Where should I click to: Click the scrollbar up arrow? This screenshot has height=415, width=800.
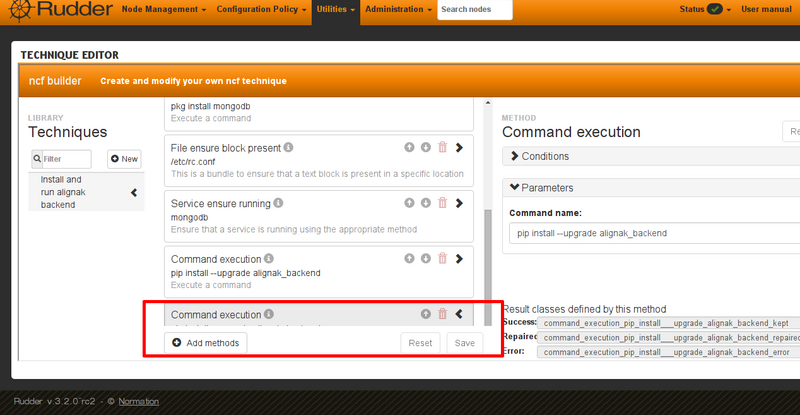click(x=488, y=103)
